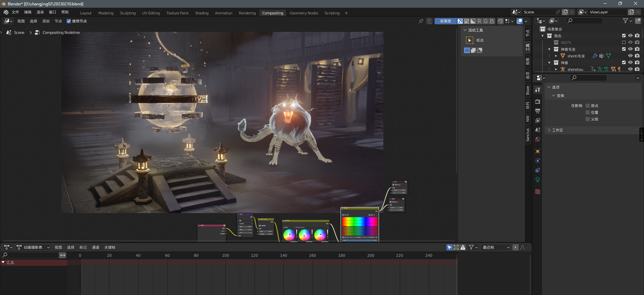Show Alpha channel display icon

point(473,21)
